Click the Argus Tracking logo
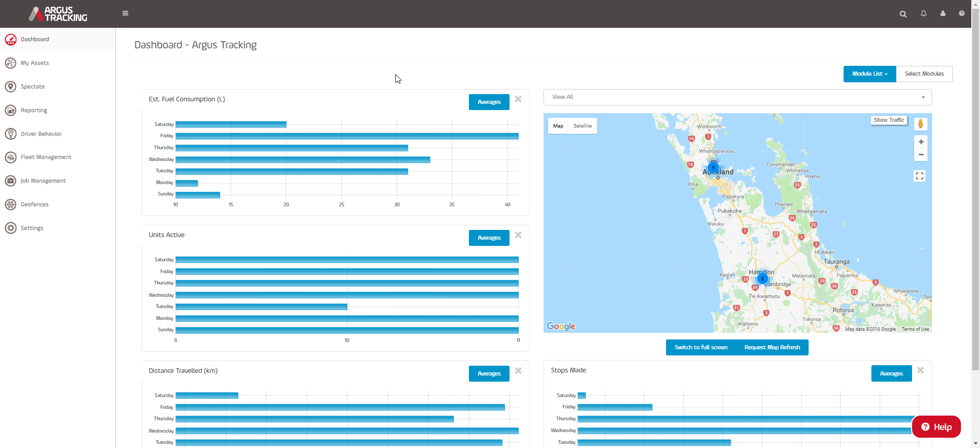The image size is (980, 448). 58,14
